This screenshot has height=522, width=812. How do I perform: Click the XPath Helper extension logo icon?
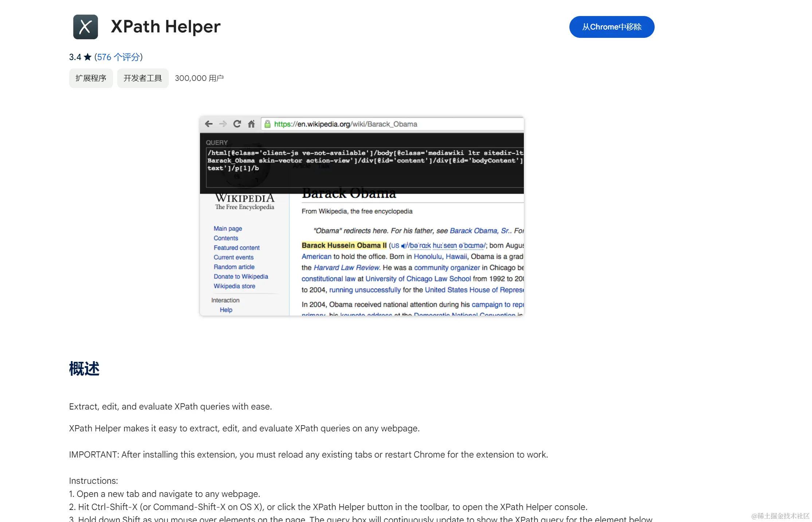click(85, 27)
